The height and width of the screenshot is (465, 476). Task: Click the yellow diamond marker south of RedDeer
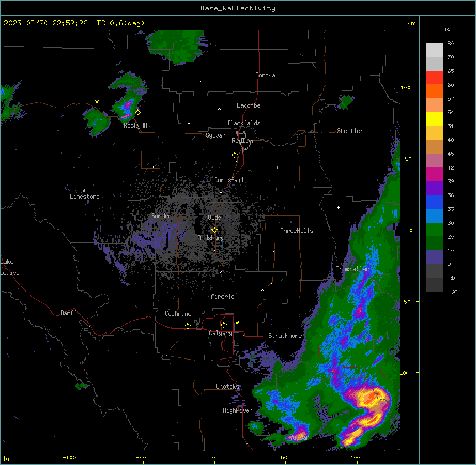pyautogui.click(x=235, y=155)
